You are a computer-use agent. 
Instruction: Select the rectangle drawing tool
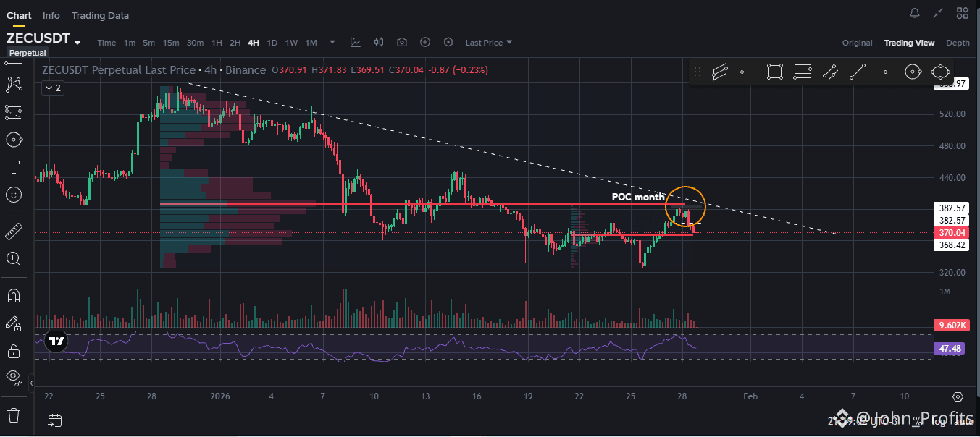(x=775, y=72)
